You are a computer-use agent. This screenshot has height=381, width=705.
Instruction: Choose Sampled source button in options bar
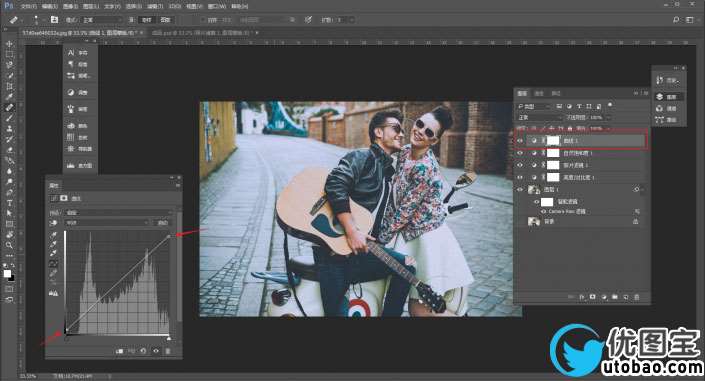(147, 20)
